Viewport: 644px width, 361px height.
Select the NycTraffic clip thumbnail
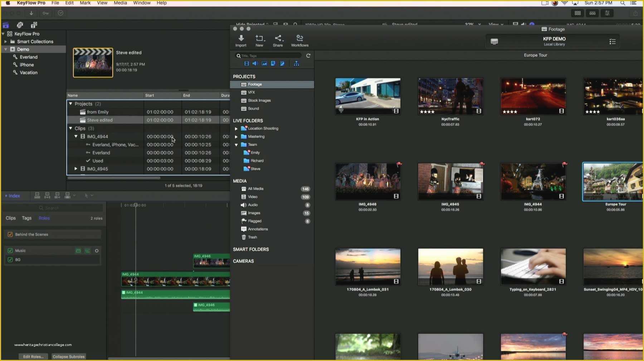tap(450, 96)
